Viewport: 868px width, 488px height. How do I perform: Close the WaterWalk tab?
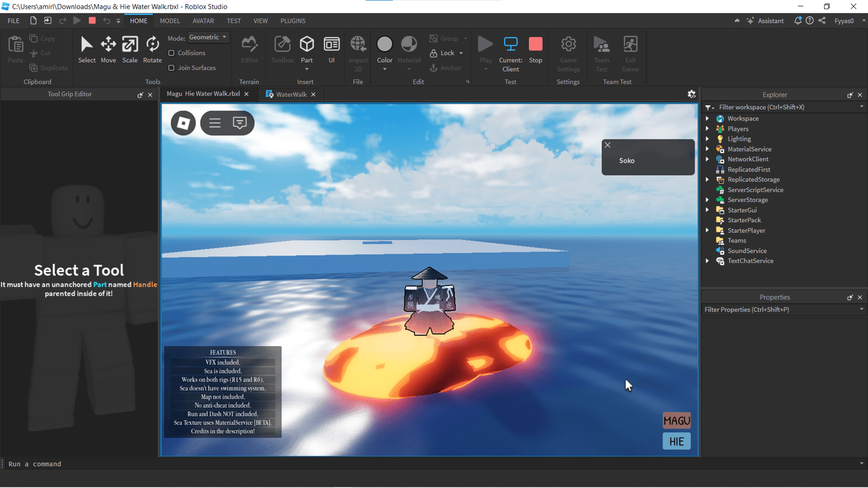(314, 94)
